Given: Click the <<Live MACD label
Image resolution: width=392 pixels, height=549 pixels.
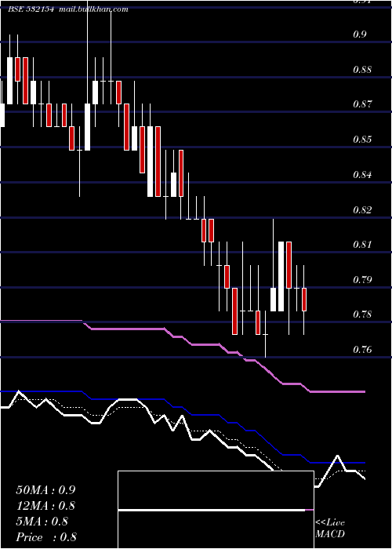Looking at the screenshot, I should [330, 529].
